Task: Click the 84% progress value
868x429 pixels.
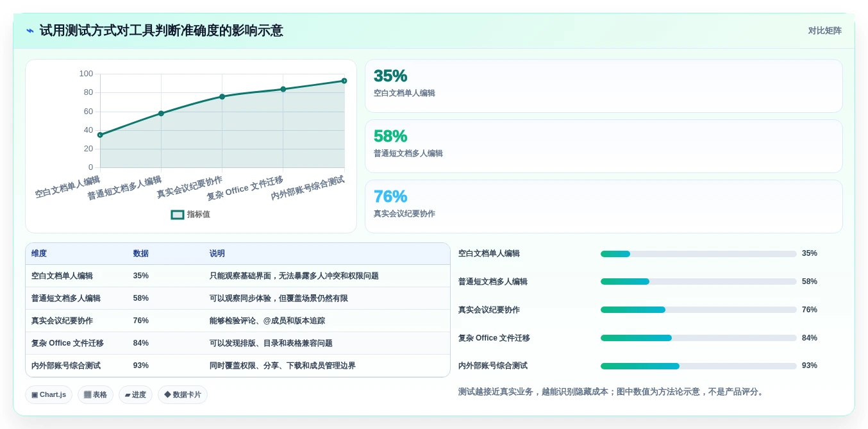Action: pos(810,338)
